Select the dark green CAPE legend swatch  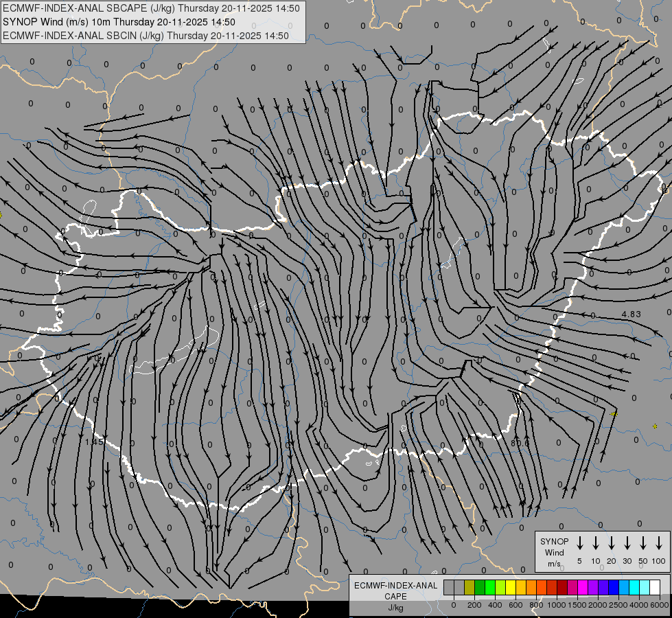tap(480, 587)
